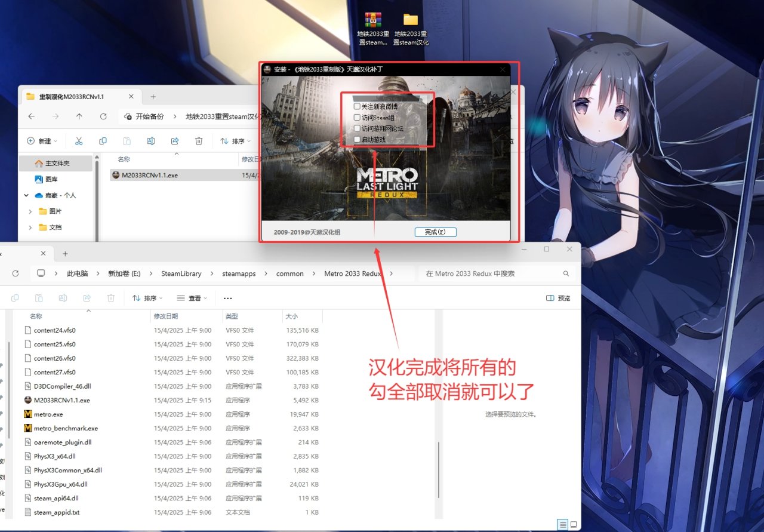Expand the 文档 folder in the navigation pane
This screenshot has height=532, width=764.
tap(30, 227)
